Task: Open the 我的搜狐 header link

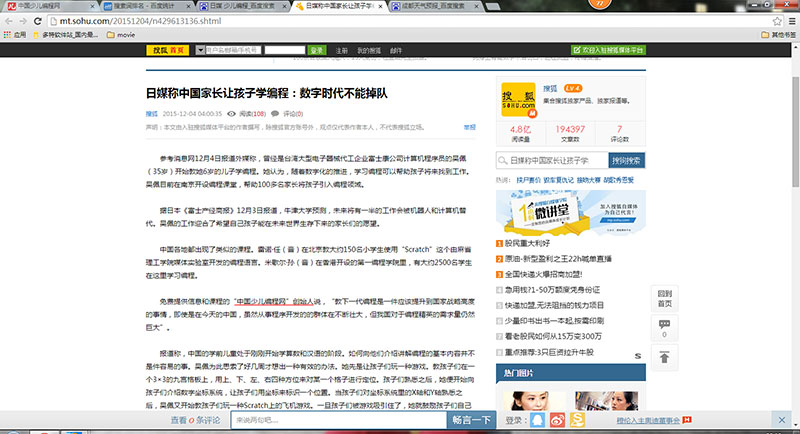Action: [x=369, y=50]
